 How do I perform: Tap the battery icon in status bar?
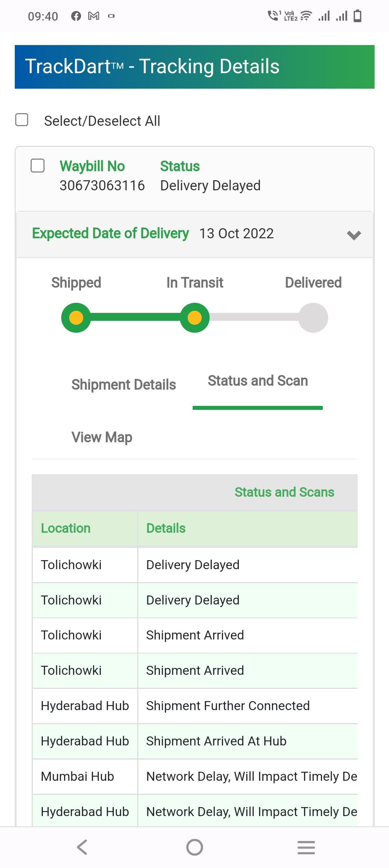tap(358, 16)
